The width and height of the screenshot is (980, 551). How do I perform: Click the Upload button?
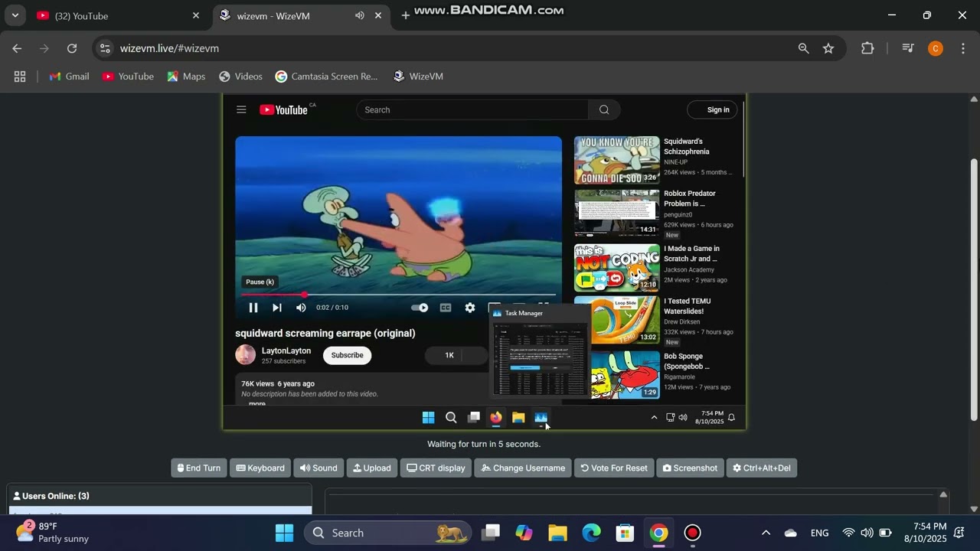[x=372, y=468]
